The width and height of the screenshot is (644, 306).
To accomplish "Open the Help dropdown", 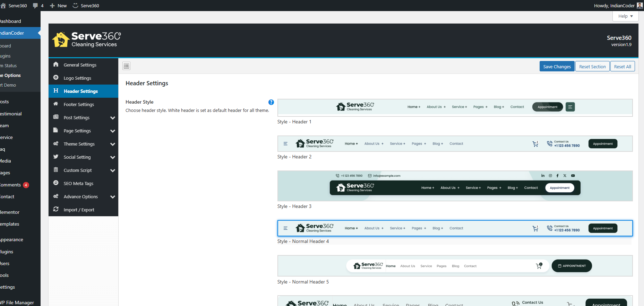I will point(625,16).
